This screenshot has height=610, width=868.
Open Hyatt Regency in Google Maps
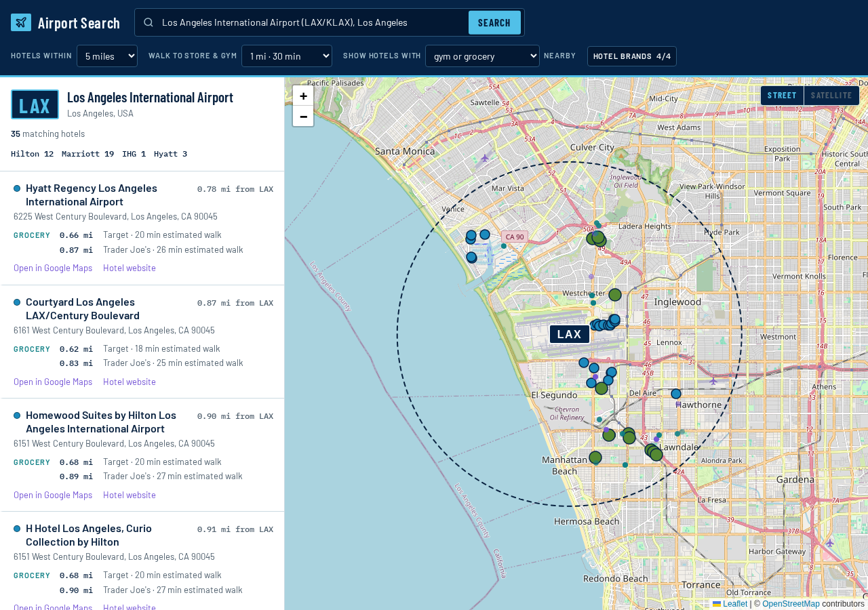[53, 268]
